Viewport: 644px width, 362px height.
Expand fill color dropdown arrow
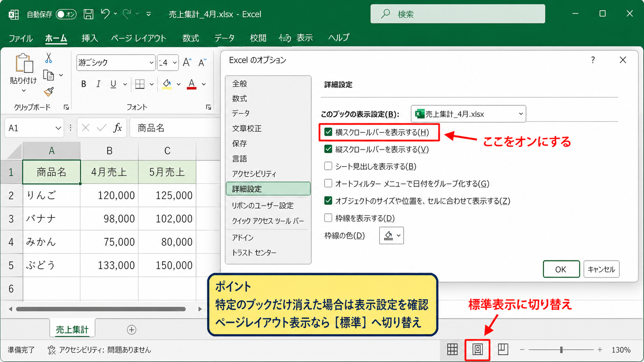[x=178, y=84]
